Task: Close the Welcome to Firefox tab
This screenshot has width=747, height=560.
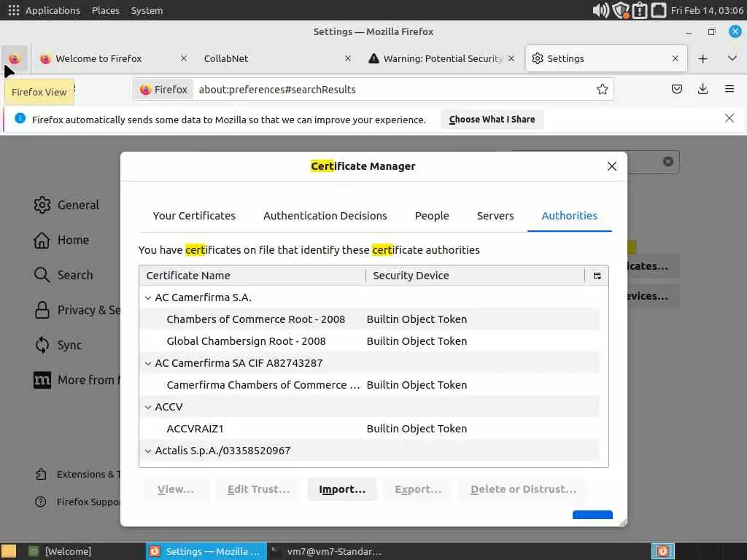Action: [183, 58]
